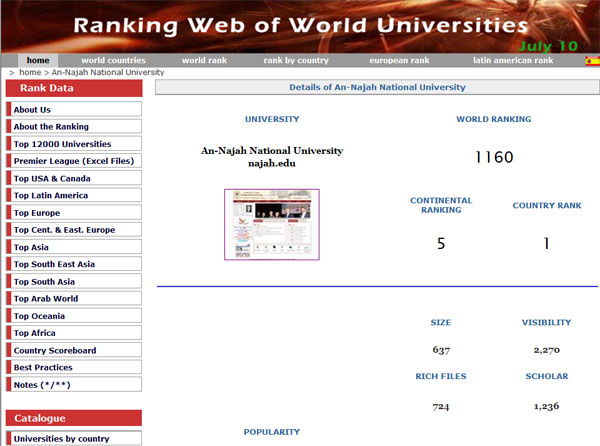This screenshot has height=446, width=600.
Task: Select the home tab
Action: 38,61
